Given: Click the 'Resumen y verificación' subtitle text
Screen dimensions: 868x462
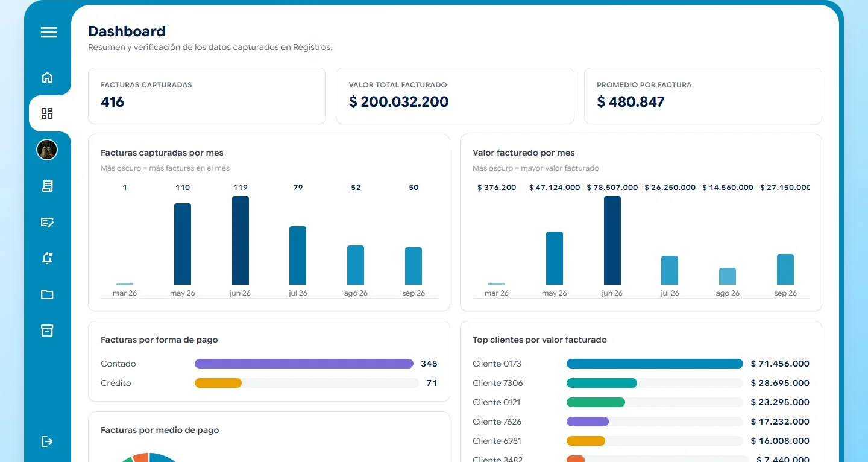Looking at the screenshot, I should point(210,47).
